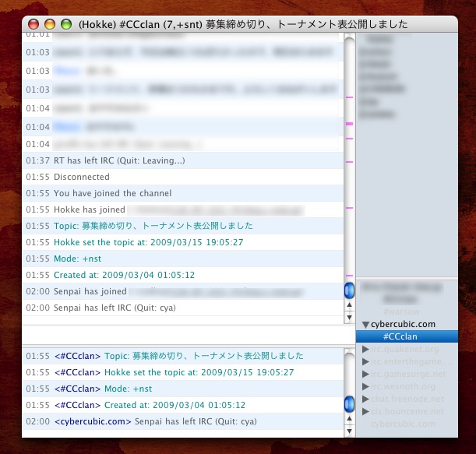Collapse the cybercubic.com server tree
The width and height of the screenshot is (476, 454).
coord(365,324)
